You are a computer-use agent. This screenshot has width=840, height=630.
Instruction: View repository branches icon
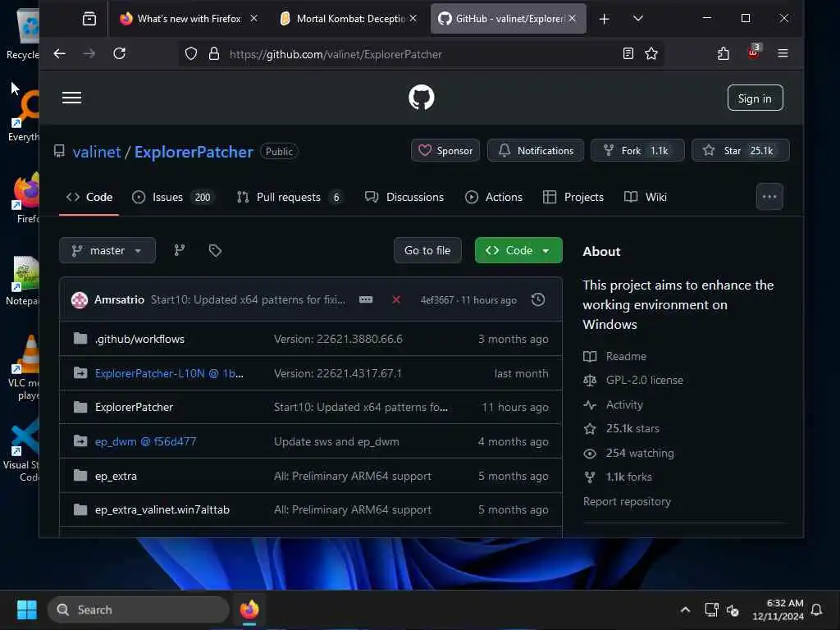point(180,250)
